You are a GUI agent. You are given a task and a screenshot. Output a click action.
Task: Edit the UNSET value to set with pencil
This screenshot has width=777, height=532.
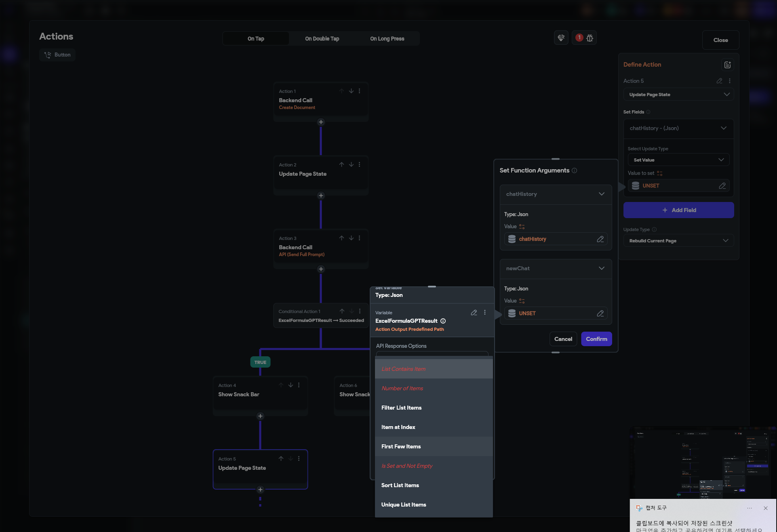coord(722,186)
